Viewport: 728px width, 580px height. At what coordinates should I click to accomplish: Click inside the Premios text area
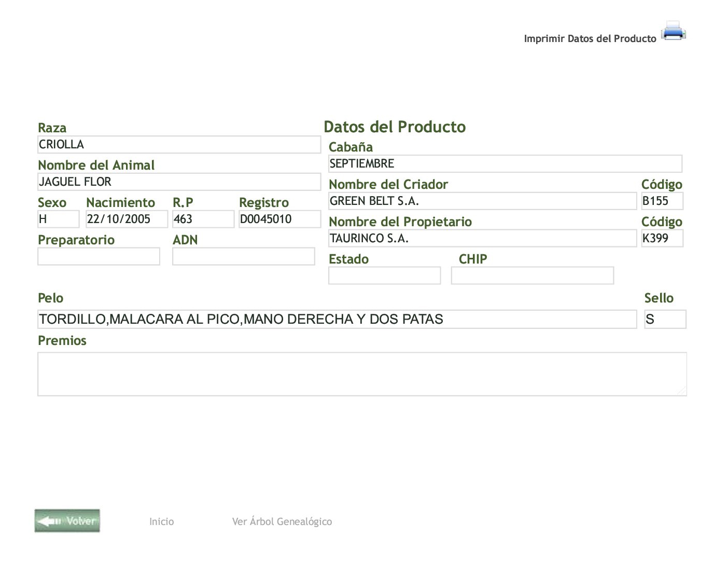(x=362, y=374)
